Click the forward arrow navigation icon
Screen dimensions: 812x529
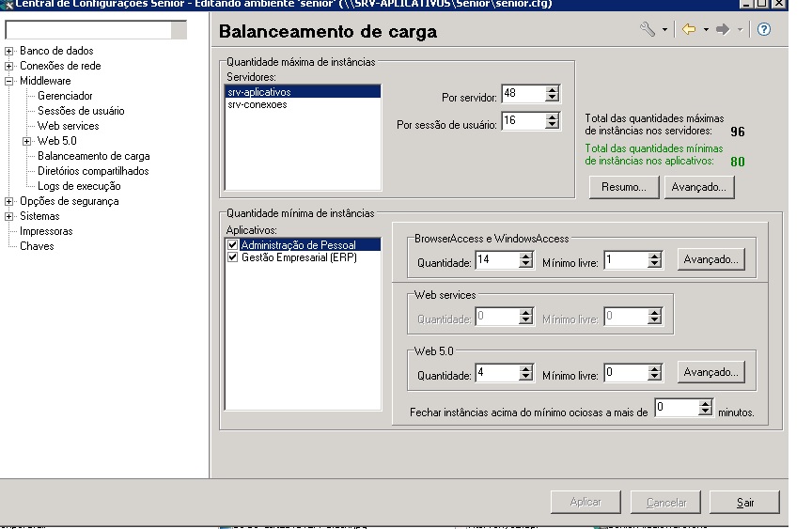pos(723,30)
